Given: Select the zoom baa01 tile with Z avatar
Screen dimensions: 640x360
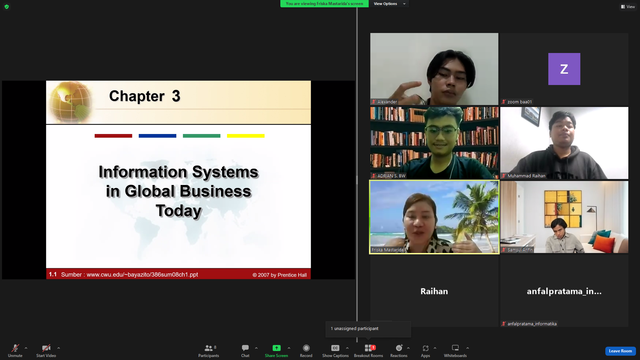Looking at the screenshot, I should click(x=564, y=69).
